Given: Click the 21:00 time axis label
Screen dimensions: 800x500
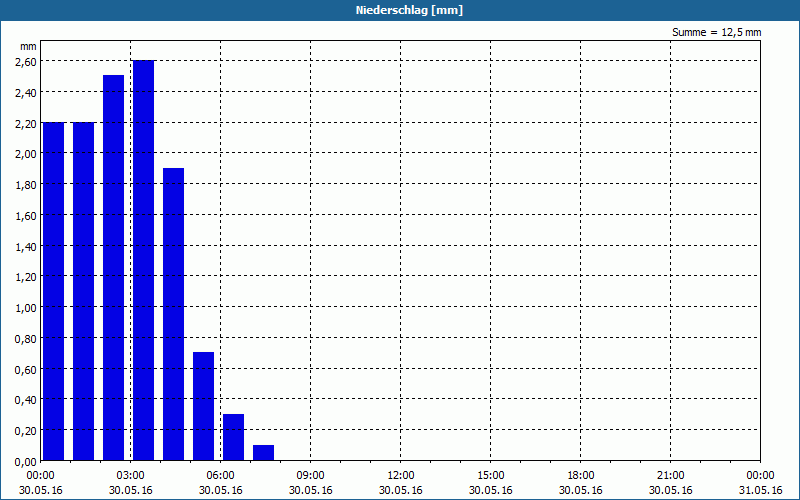Looking at the screenshot, I should [x=670, y=476].
